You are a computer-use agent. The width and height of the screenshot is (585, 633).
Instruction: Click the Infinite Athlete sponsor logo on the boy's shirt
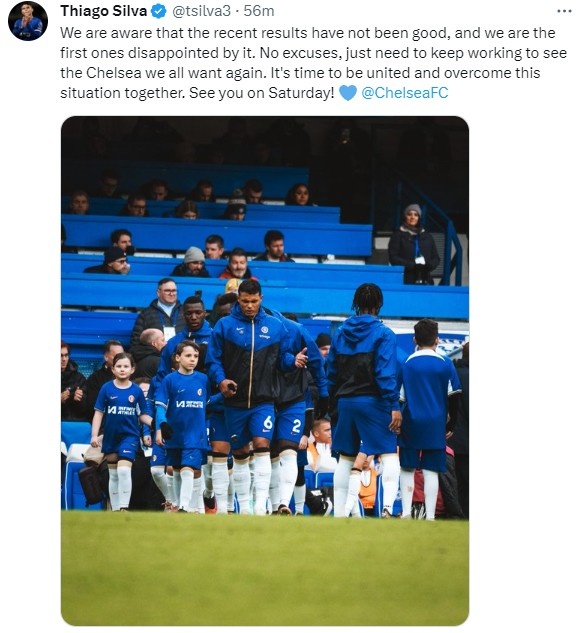pos(190,404)
